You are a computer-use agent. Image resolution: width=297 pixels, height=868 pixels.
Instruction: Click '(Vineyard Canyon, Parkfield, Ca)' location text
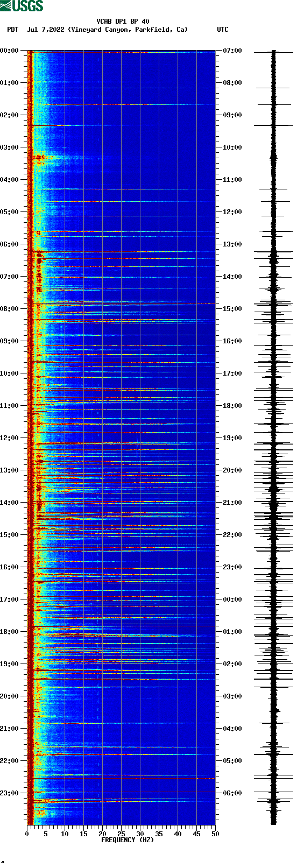128,30
